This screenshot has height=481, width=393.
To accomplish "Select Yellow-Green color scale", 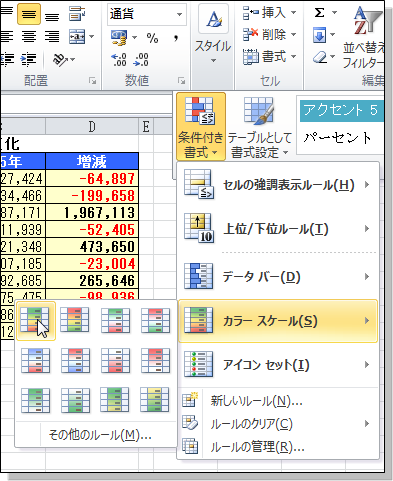I will [155, 400].
